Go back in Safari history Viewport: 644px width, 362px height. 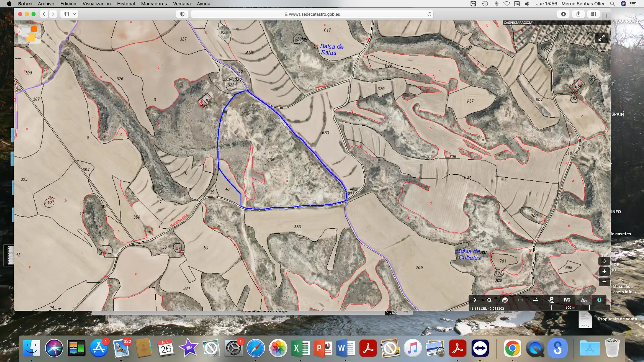(44, 14)
